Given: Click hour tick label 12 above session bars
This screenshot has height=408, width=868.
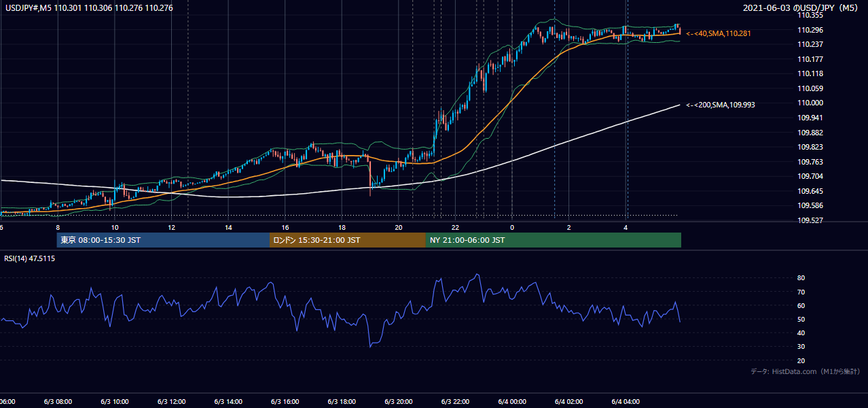Looking at the screenshot, I should [171, 227].
